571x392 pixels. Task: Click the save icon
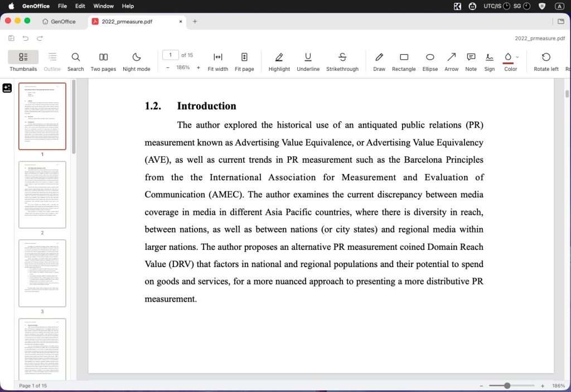(11, 38)
